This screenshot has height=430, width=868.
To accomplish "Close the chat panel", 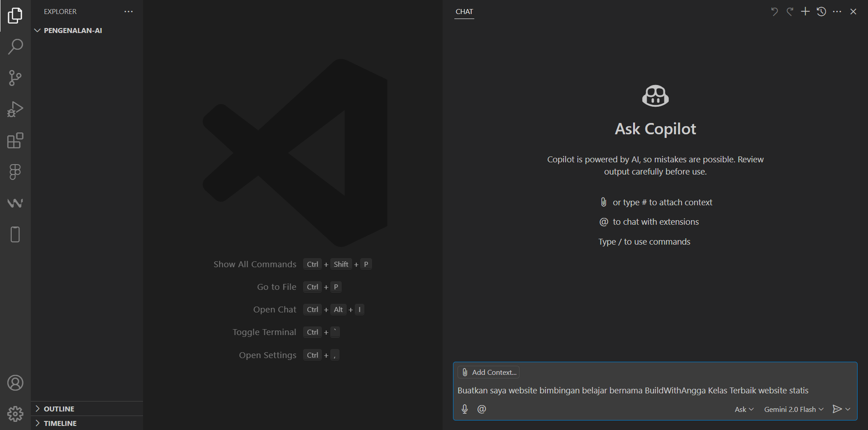I will tap(853, 12).
